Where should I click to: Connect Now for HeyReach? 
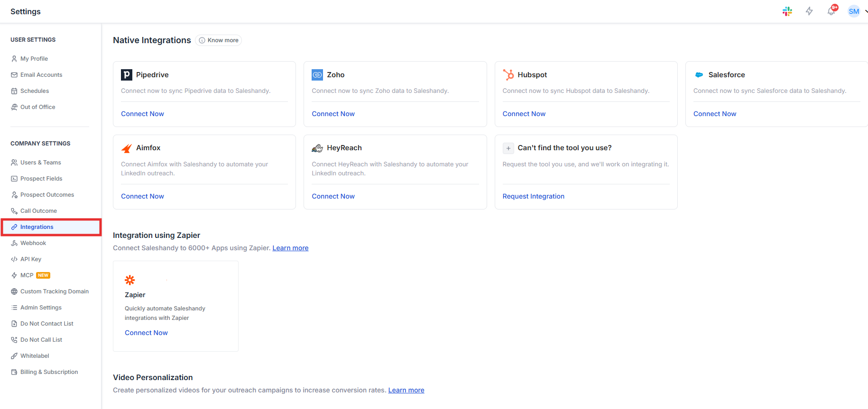coord(333,196)
